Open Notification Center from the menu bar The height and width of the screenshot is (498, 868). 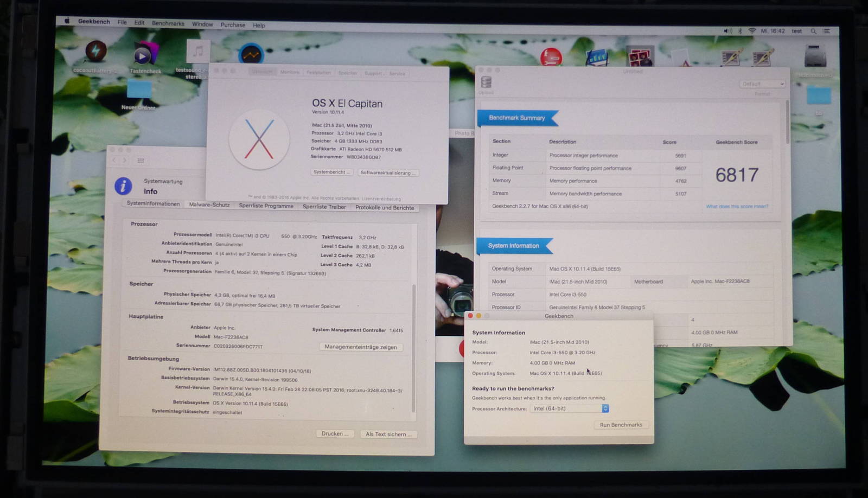(x=827, y=31)
